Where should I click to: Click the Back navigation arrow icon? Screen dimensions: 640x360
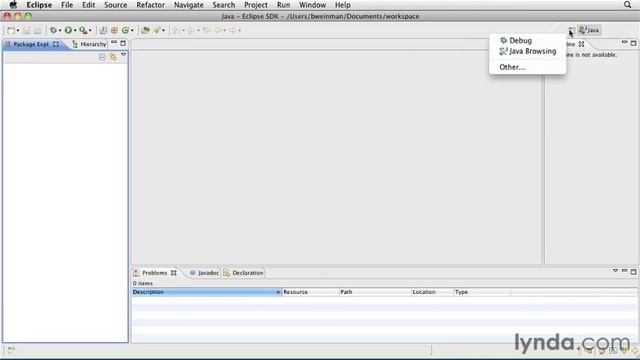tap(218, 30)
